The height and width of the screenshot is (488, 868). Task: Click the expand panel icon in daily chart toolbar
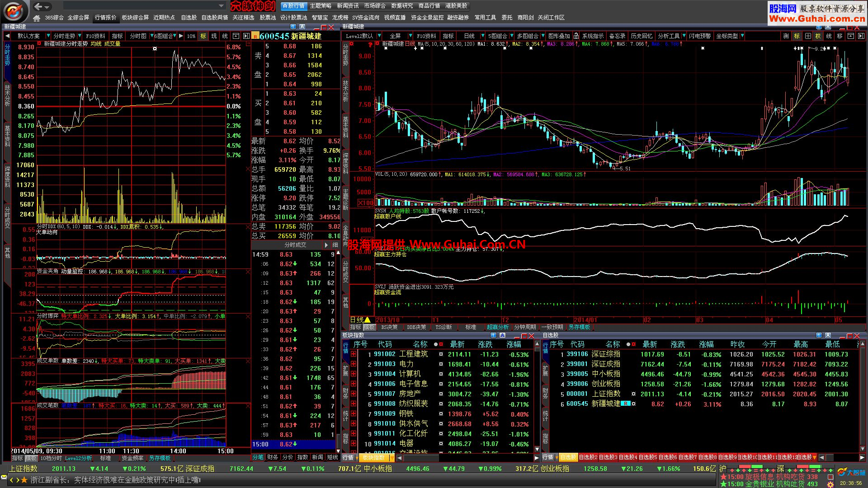(x=850, y=36)
